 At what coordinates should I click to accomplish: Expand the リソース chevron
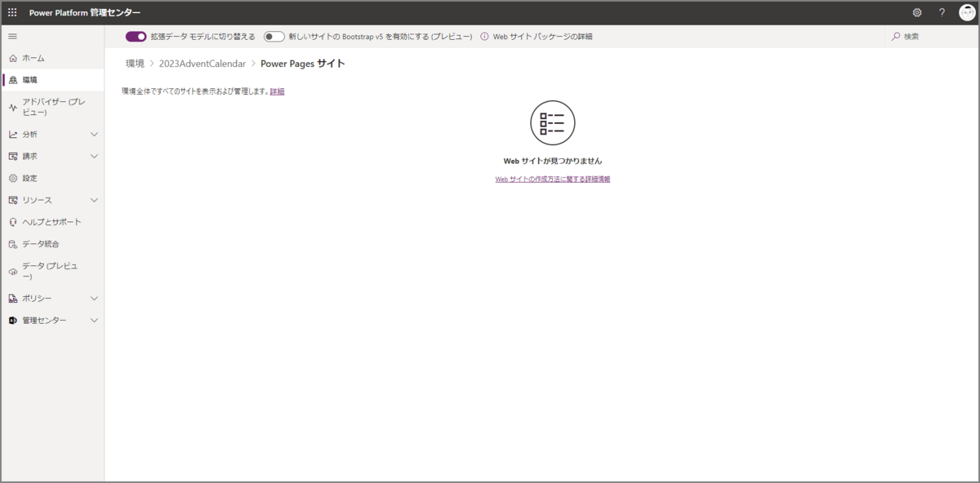pyautogui.click(x=94, y=200)
